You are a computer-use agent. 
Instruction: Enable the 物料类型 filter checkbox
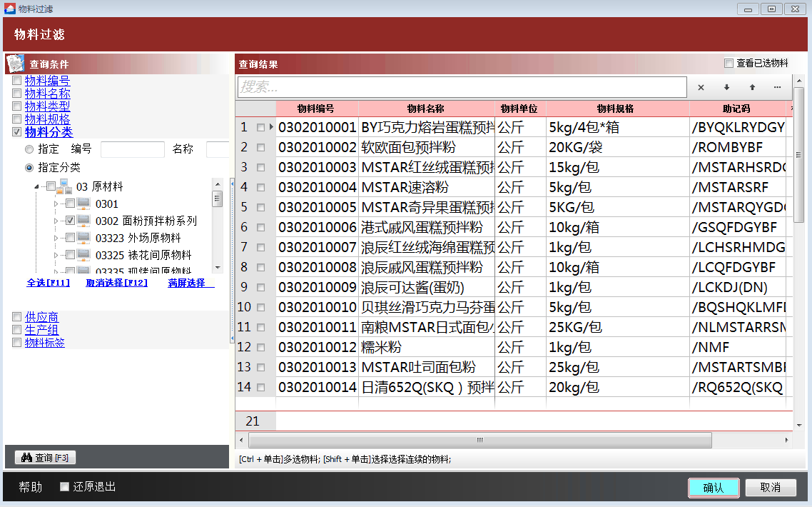pos(16,106)
